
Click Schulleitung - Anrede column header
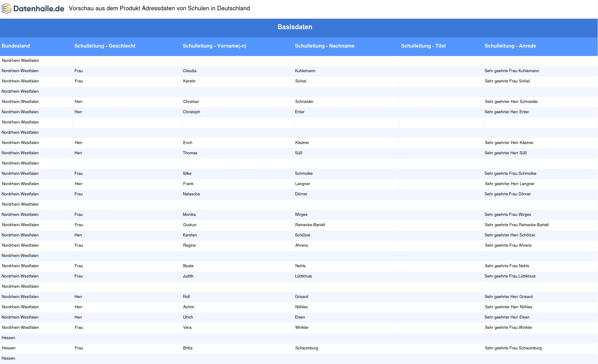(x=510, y=46)
